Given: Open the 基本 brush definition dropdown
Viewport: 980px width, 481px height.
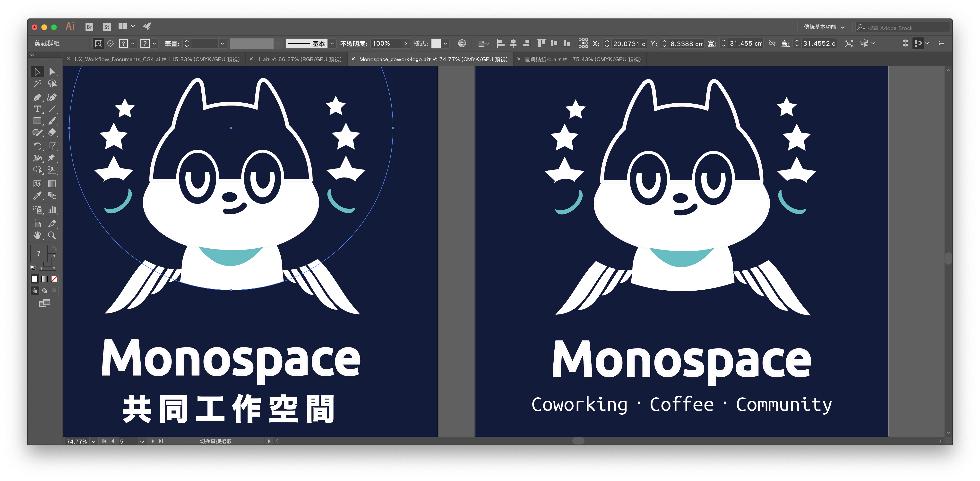Looking at the screenshot, I should coord(332,44).
